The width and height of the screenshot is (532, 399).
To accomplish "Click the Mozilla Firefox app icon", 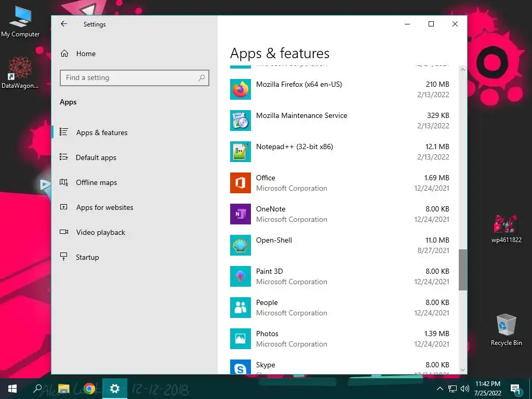I will pyautogui.click(x=240, y=89).
